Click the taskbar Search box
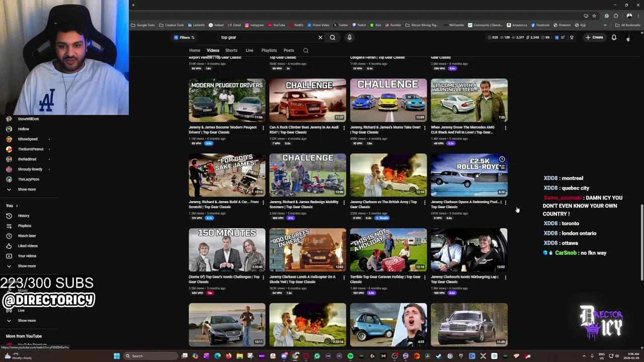 [151, 356]
